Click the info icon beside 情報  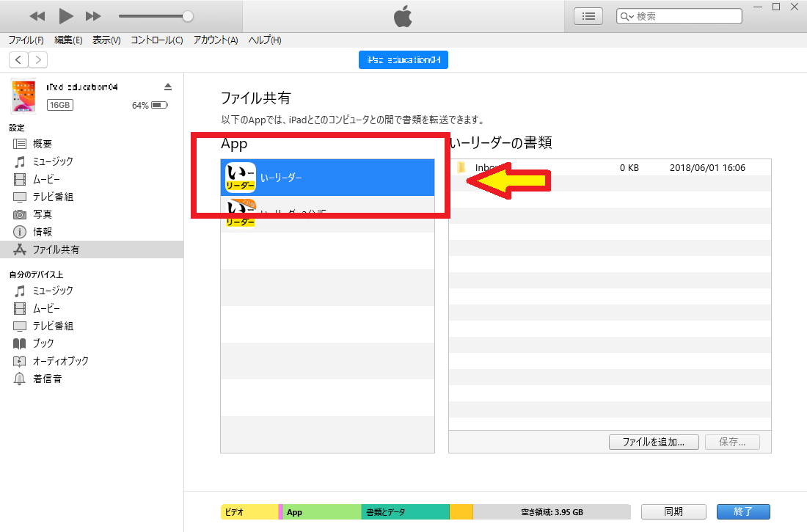click(x=20, y=232)
